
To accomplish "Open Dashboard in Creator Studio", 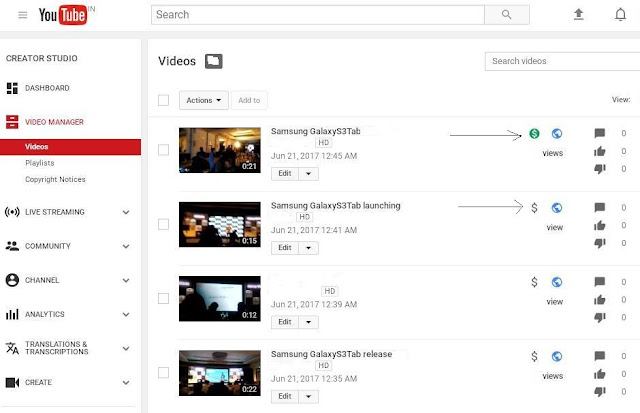I will coord(47,88).
